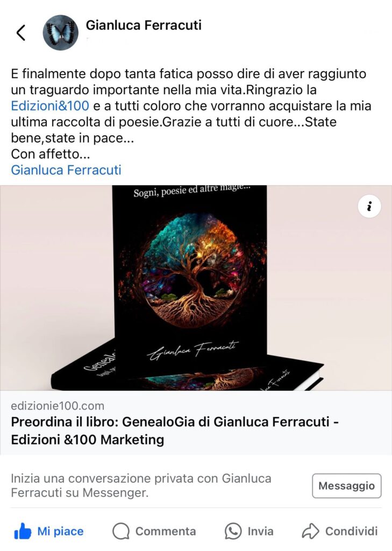Follow the Edizioni&100 tagged link
This screenshot has width=392, height=551.
tap(50, 106)
